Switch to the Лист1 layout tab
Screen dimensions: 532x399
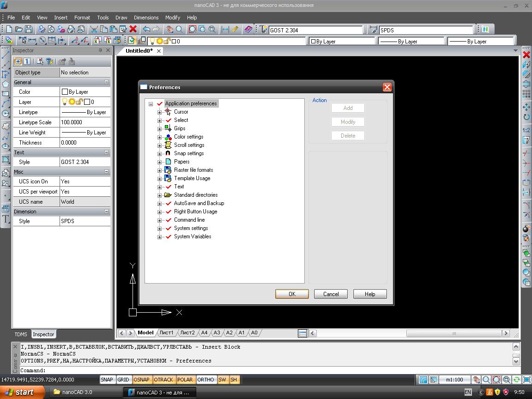[x=167, y=333]
